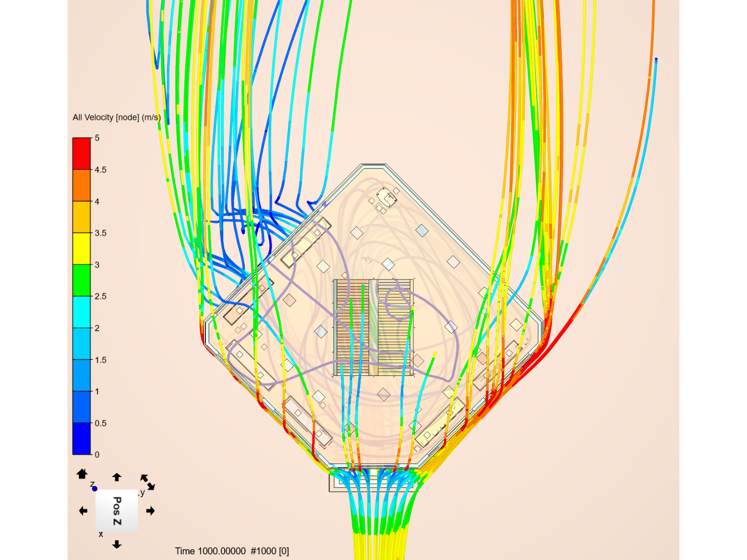Click the y axis label near view cube
The height and width of the screenshot is (560, 747).
[142, 493]
